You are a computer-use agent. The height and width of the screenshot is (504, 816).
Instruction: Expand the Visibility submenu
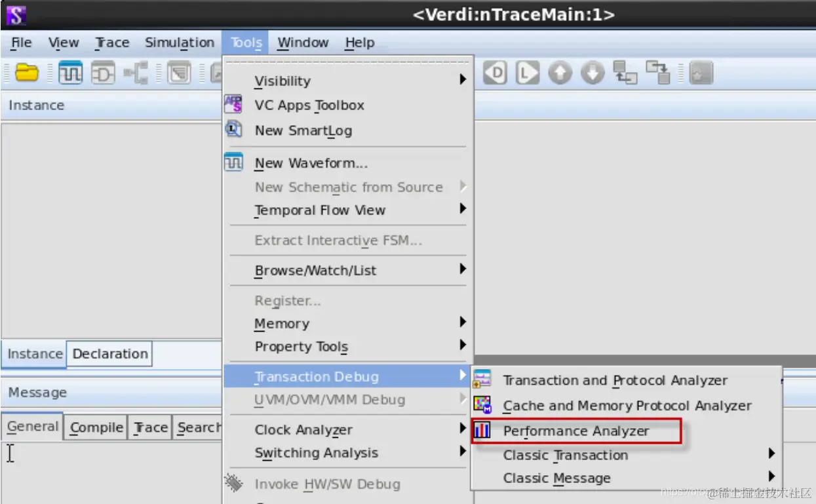click(348, 81)
